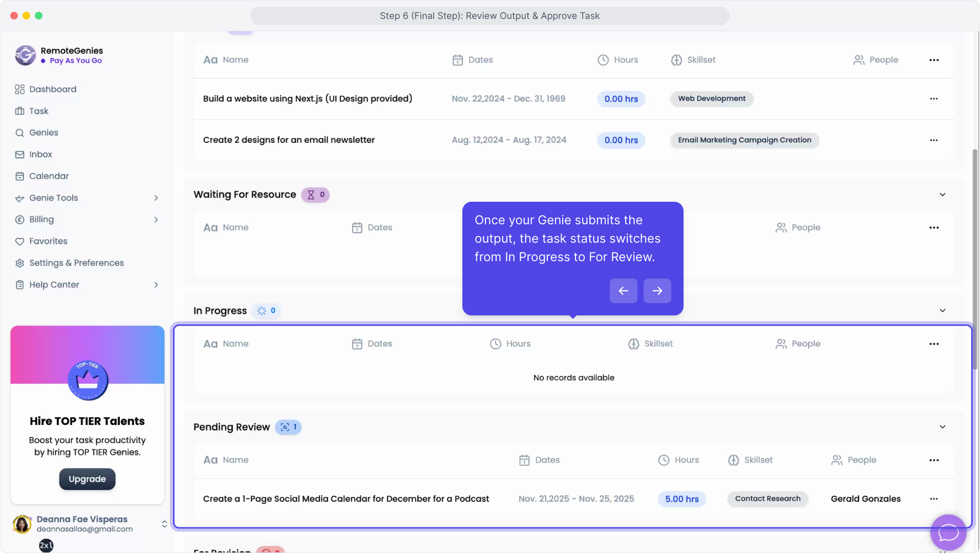Go to previous tooltip step
This screenshot has width=980, height=553.
pos(624,291)
